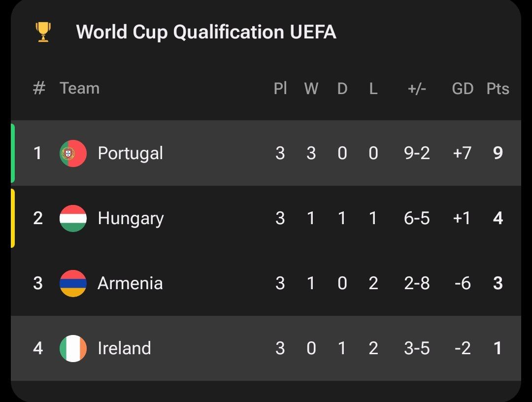Image resolution: width=532 pixels, height=402 pixels.
Task: Tap the Hungary flag icon
Action: (73, 218)
